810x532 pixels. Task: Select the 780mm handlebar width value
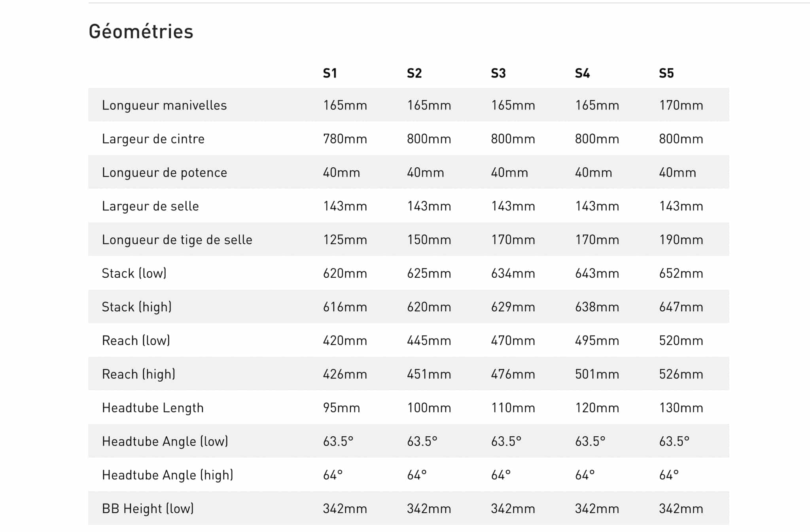point(345,139)
